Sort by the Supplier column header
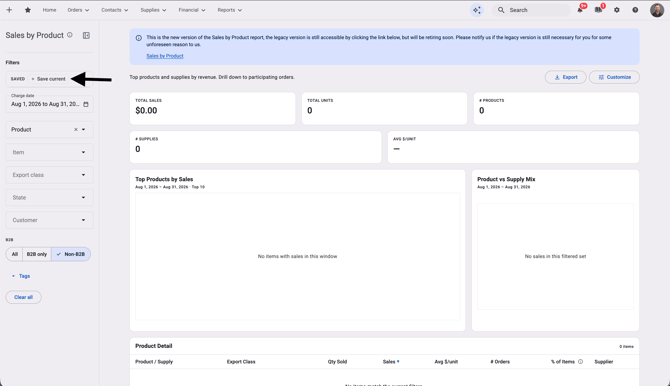Image resolution: width=670 pixels, height=386 pixels. click(x=604, y=362)
